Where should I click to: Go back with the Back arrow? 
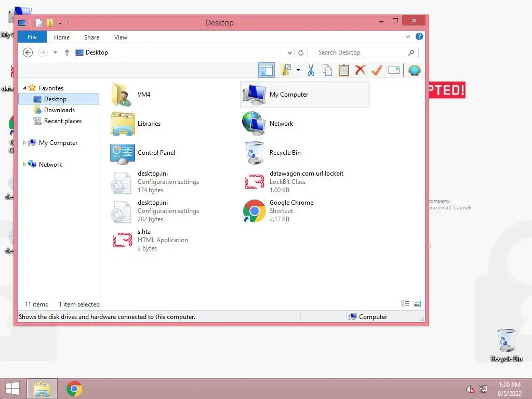point(28,52)
